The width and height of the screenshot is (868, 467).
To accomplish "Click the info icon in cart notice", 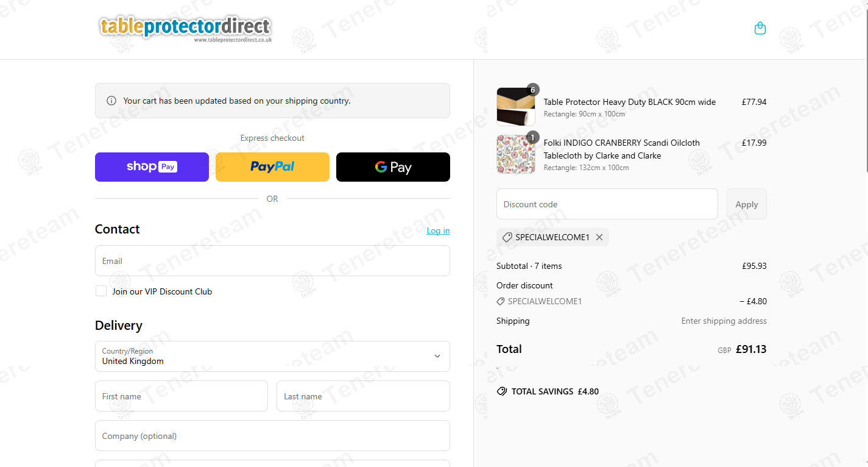I will (x=111, y=101).
